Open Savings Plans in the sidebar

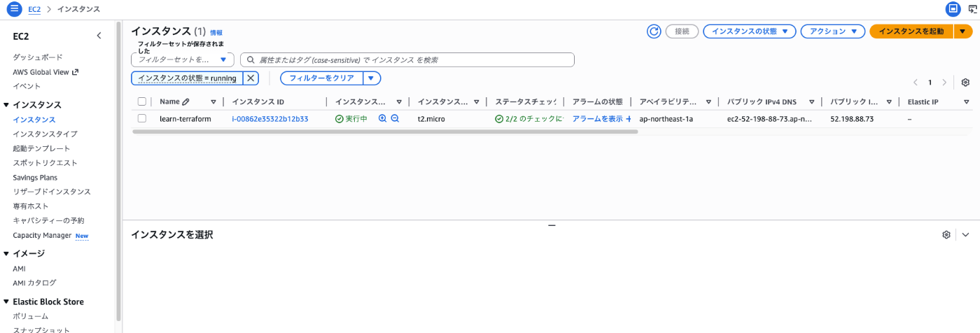click(35, 178)
